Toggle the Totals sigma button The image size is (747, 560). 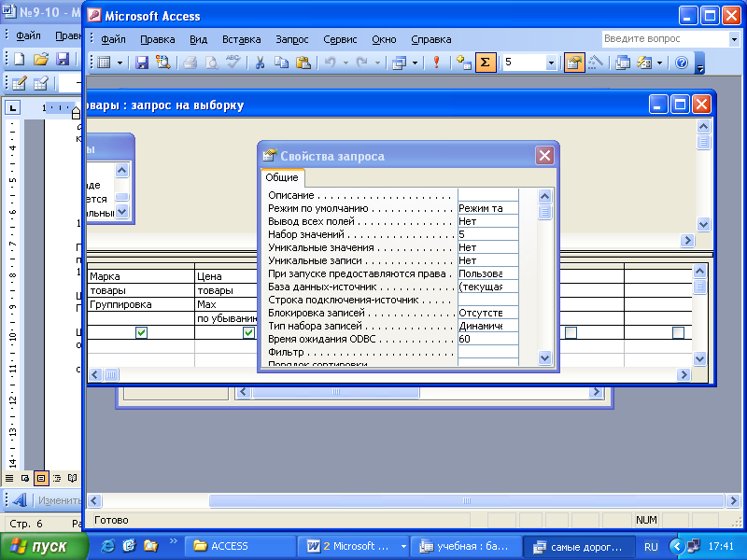click(x=485, y=63)
